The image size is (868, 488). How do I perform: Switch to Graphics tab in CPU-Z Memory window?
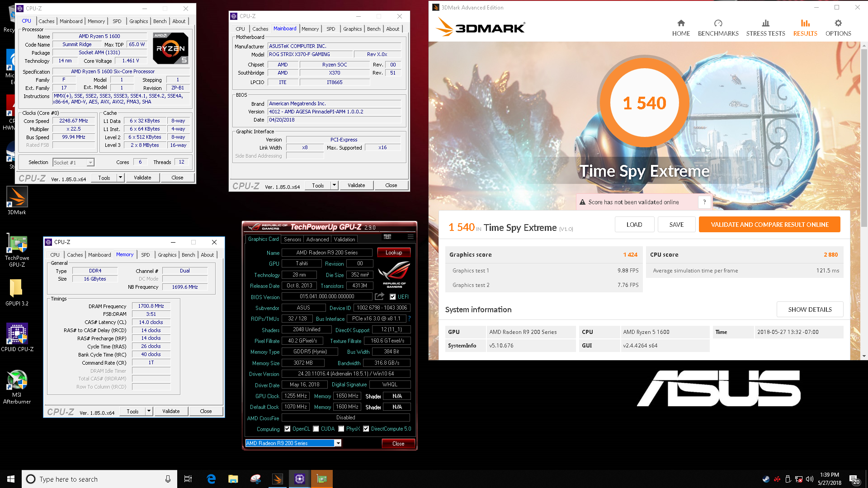click(167, 255)
